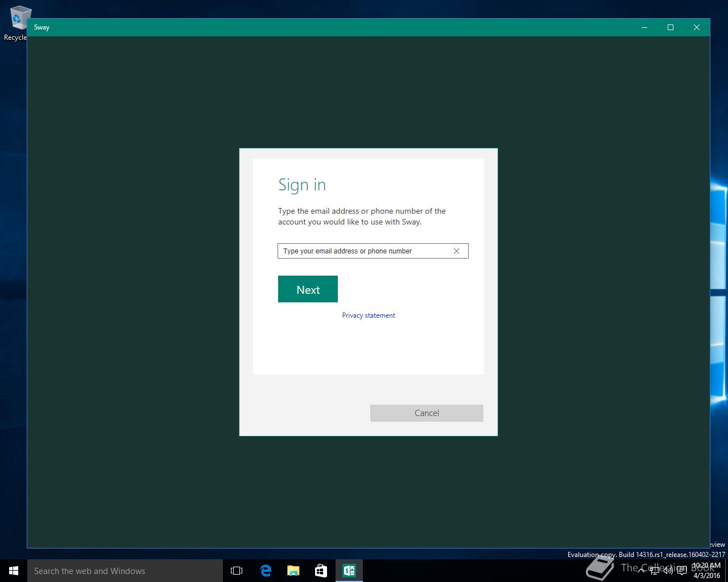
Task: Click the volume icon in system tray
Action: point(668,571)
